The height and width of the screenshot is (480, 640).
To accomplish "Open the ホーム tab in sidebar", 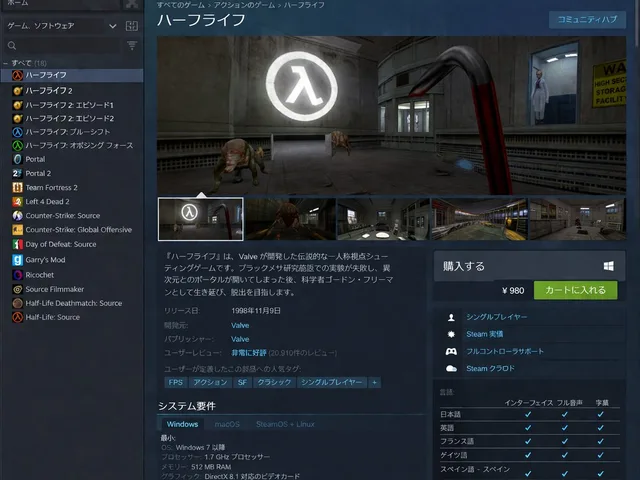I will tap(18, 3).
